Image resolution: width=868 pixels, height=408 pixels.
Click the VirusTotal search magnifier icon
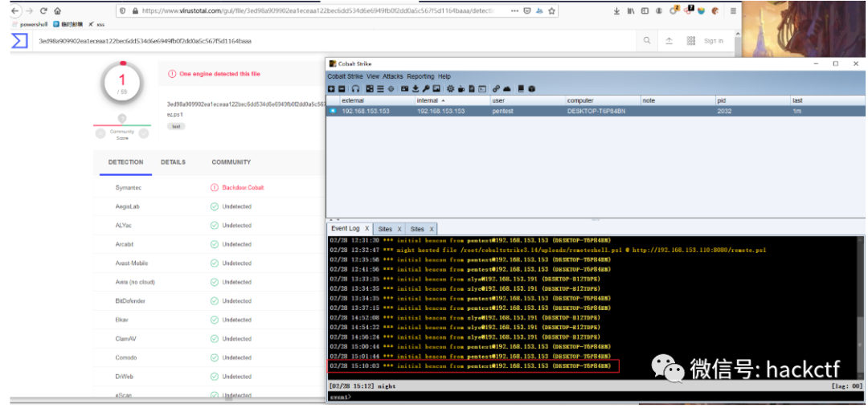(x=647, y=41)
